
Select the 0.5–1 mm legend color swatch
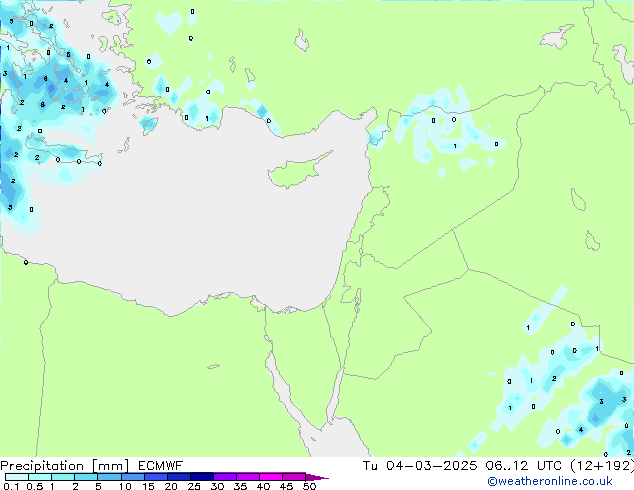click(40, 477)
